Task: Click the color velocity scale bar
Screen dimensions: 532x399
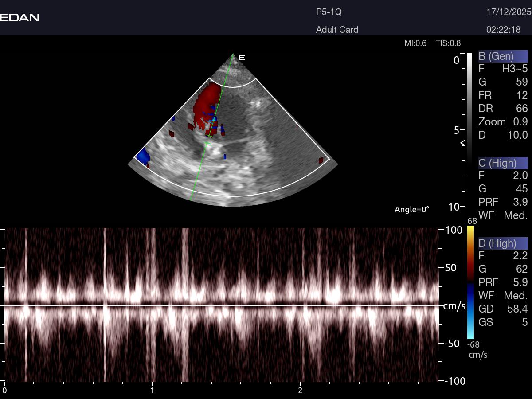Action: pyautogui.click(x=470, y=282)
